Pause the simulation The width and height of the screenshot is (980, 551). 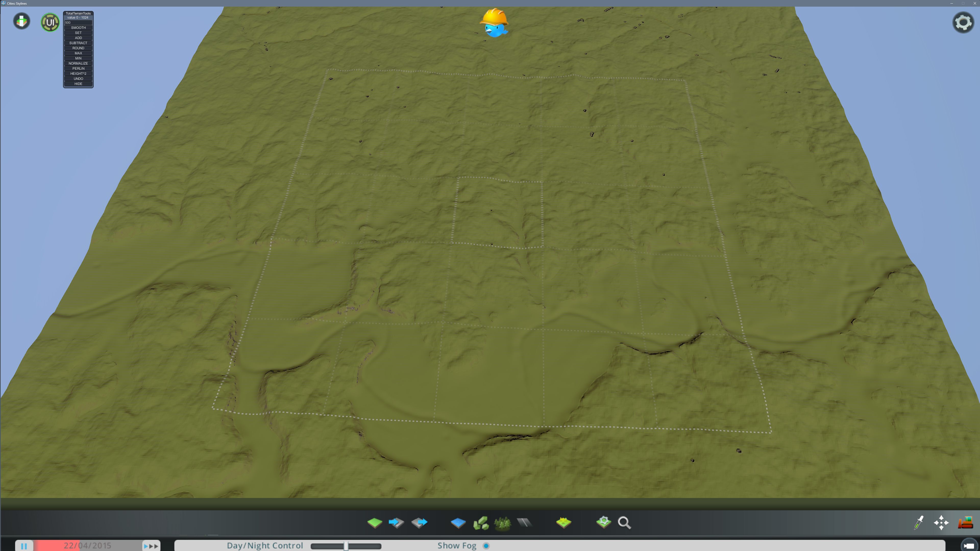pos(24,546)
